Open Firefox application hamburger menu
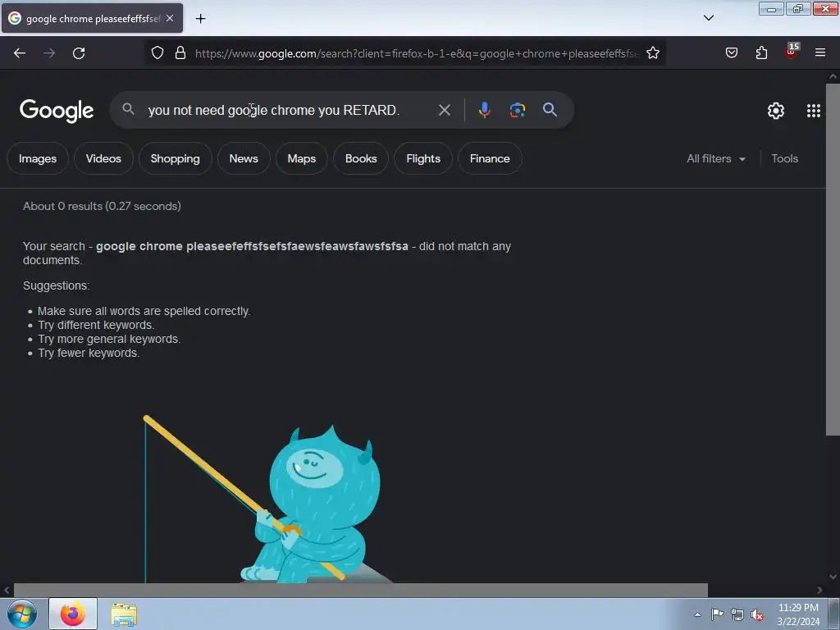Image resolution: width=840 pixels, height=630 pixels. [x=820, y=52]
